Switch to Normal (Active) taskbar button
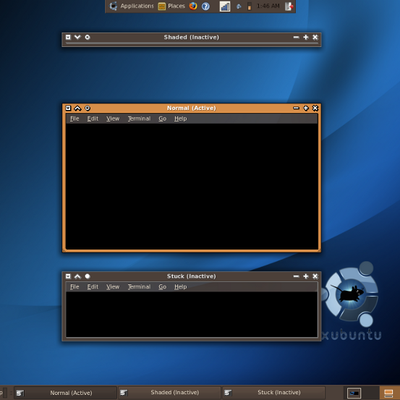400x400 pixels. [65, 393]
